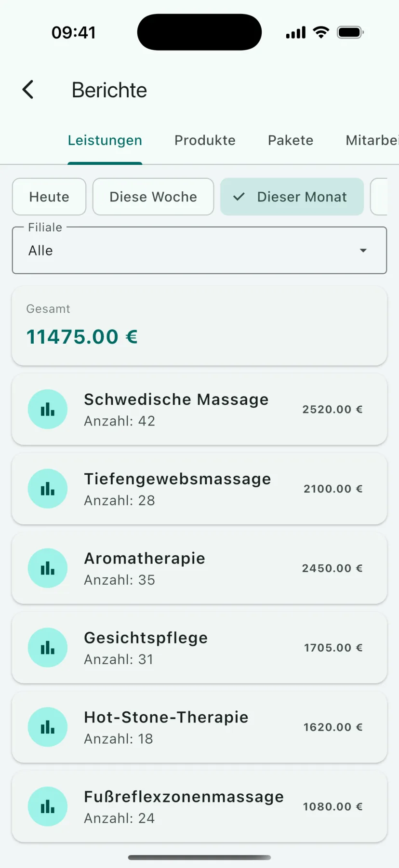The width and height of the screenshot is (399, 868).
Task: Open the partially visible Mitarbeiter tab
Action: [x=372, y=140]
